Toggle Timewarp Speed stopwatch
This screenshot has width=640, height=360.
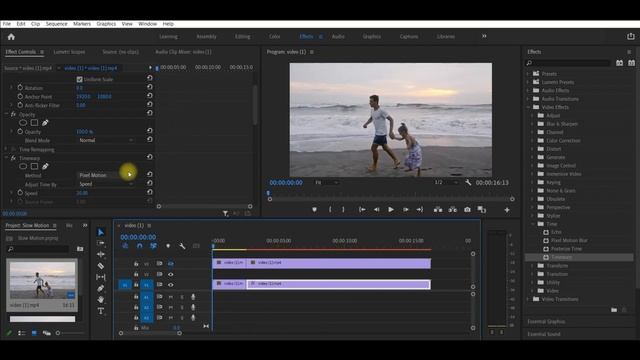[x=20, y=193]
